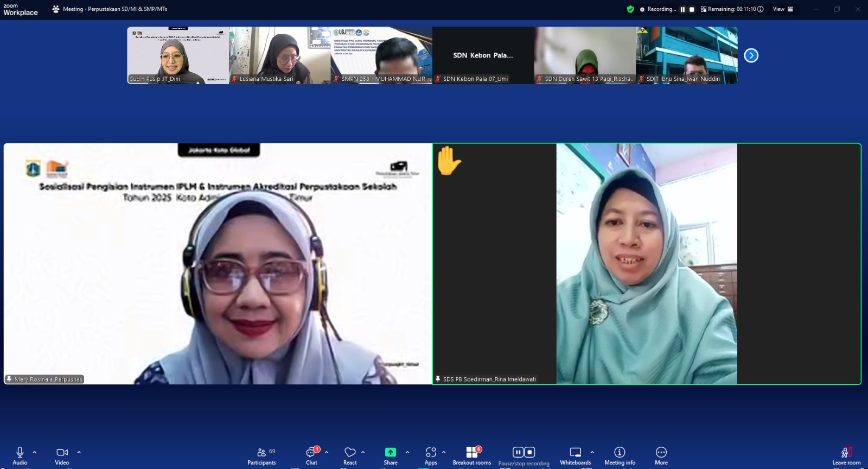Expand the Whiteboards options arrow
This screenshot has width=868, height=469.
pos(592,452)
